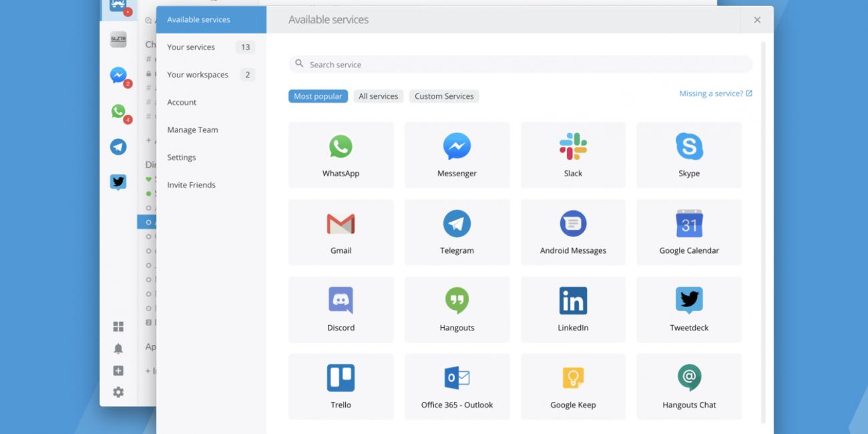Open WhatsApp in the left sidebar
Screen dimensions: 868x434
(118, 112)
